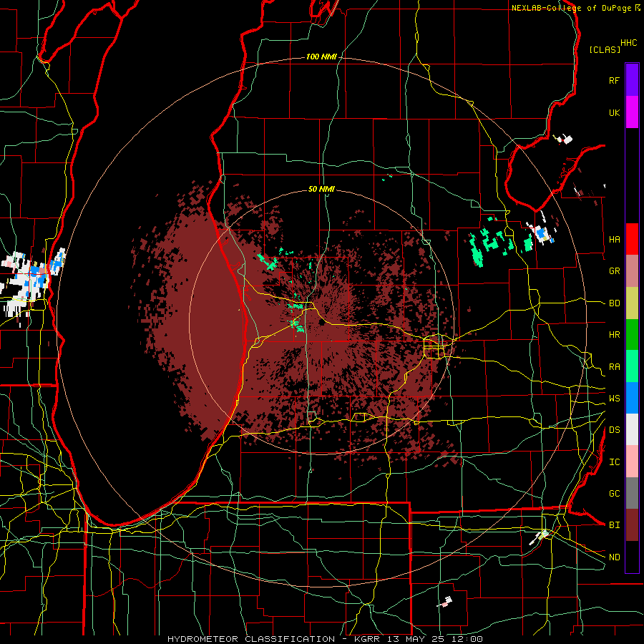Click the UK magenta legend swatch
Viewport: 644px width, 644px height.
point(632,112)
